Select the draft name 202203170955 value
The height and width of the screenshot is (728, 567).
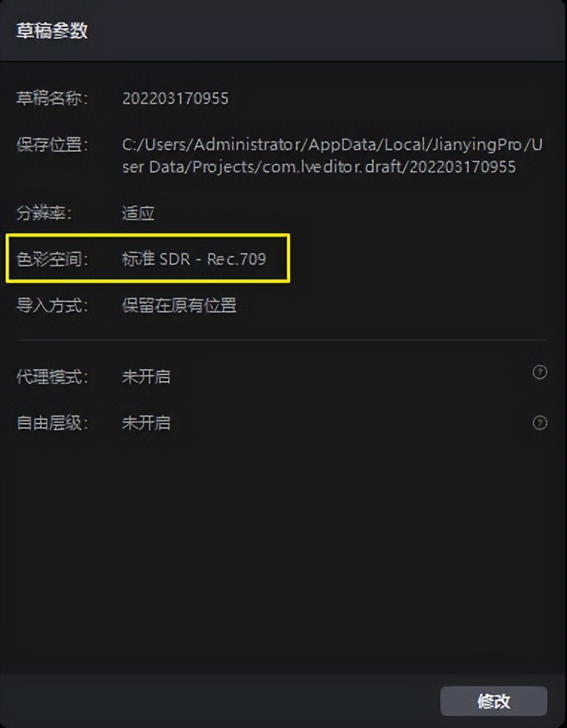(x=176, y=98)
